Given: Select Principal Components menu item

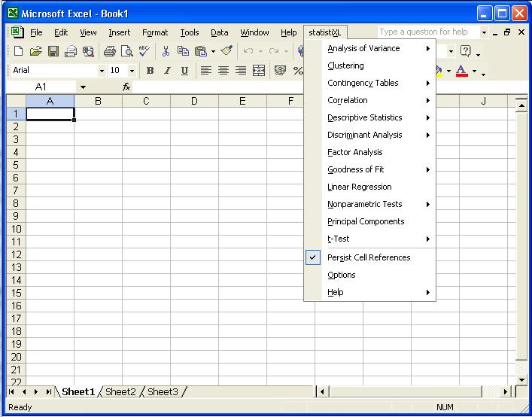Looking at the screenshot, I should tap(369, 221).
